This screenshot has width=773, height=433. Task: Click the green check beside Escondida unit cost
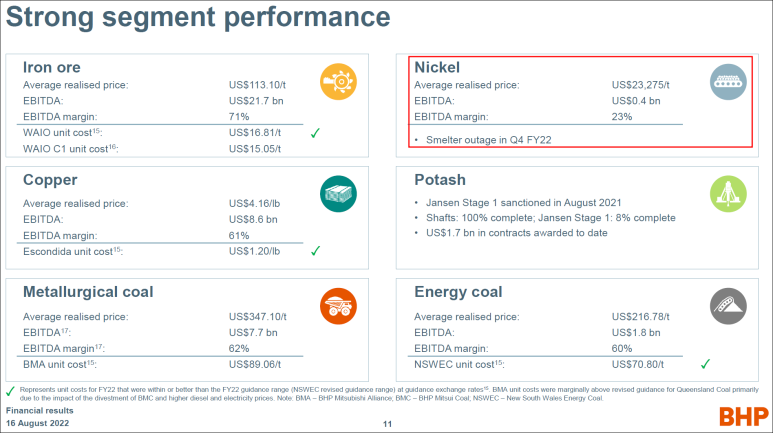coord(316,251)
